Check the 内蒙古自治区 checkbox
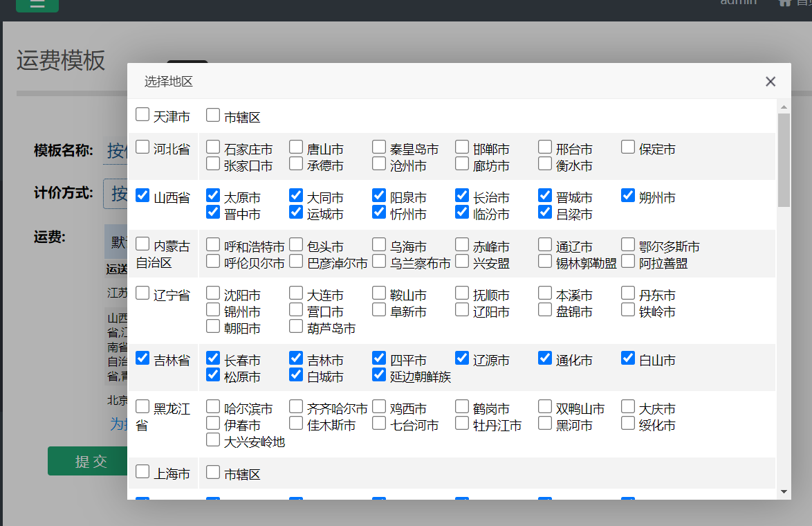This screenshot has width=812, height=526. (142, 244)
